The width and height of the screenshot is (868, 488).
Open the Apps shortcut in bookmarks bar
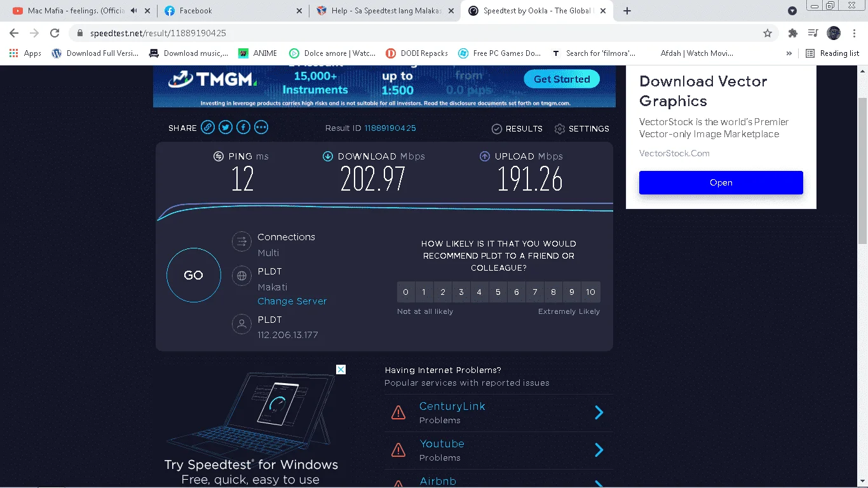(25, 53)
